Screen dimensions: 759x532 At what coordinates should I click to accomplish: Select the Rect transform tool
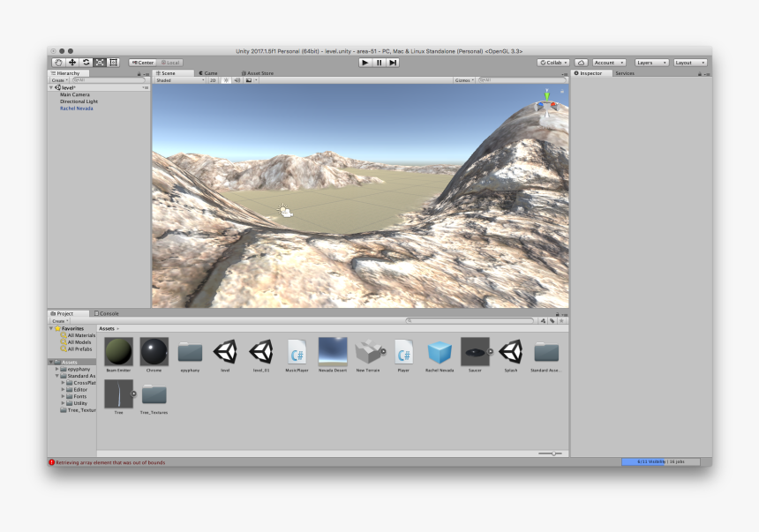[x=112, y=62]
